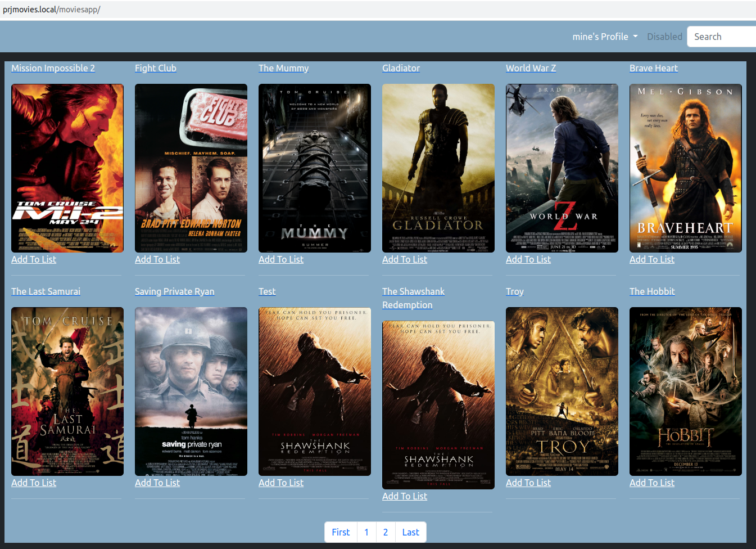Screen dimensions: 756x549
Task: Open The Mummy title link
Action: (x=283, y=68)
